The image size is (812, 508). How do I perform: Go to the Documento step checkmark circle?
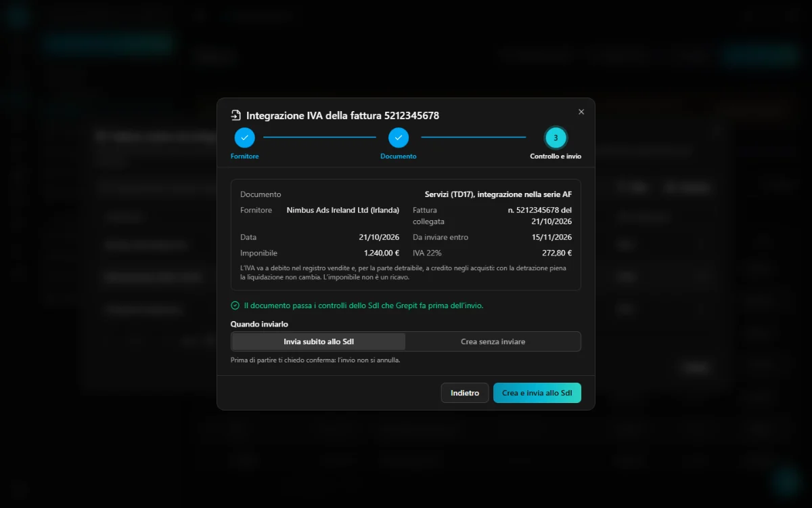399,137
